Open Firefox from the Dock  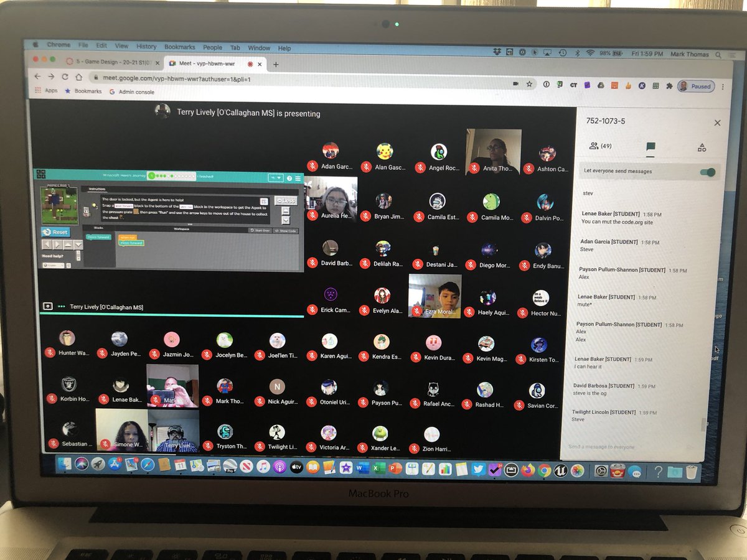528,470
